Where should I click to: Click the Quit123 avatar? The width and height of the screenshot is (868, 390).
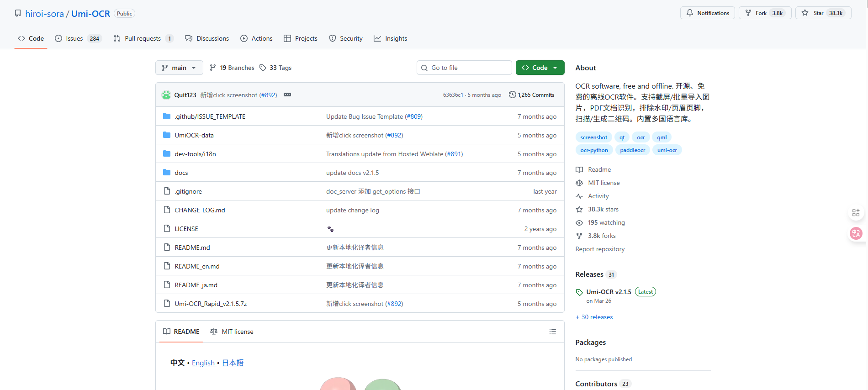pos(166,95)
